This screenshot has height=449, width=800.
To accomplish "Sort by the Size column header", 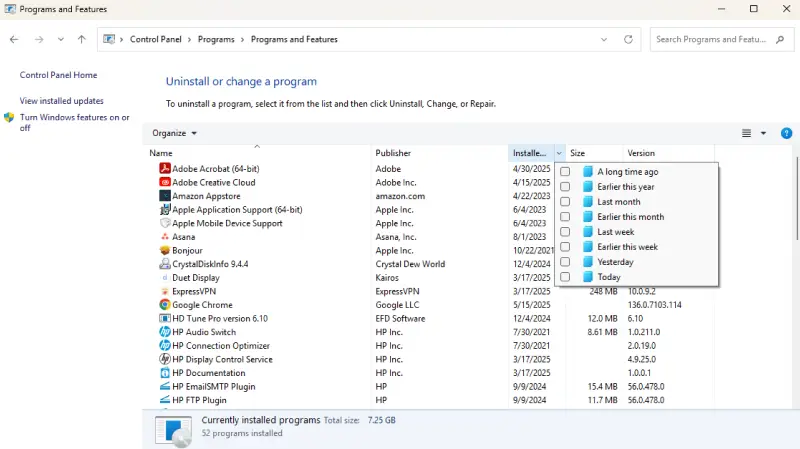I will click(x=594, y=153).
